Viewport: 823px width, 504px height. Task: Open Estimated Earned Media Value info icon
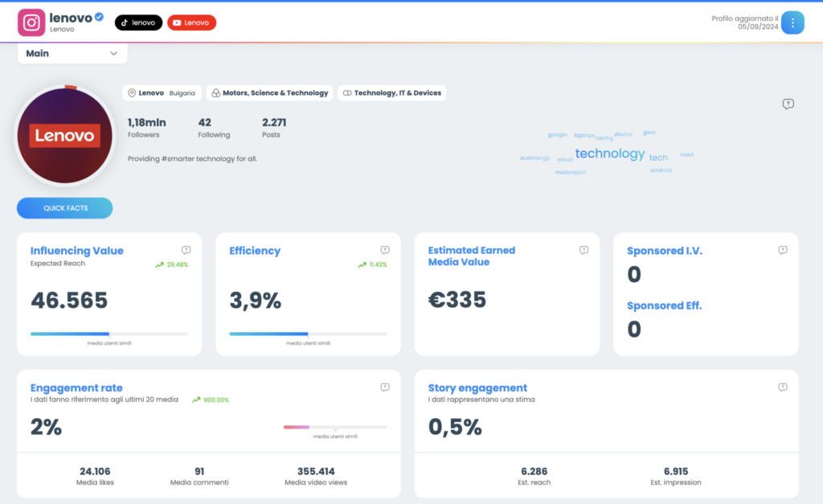(583, 250)
